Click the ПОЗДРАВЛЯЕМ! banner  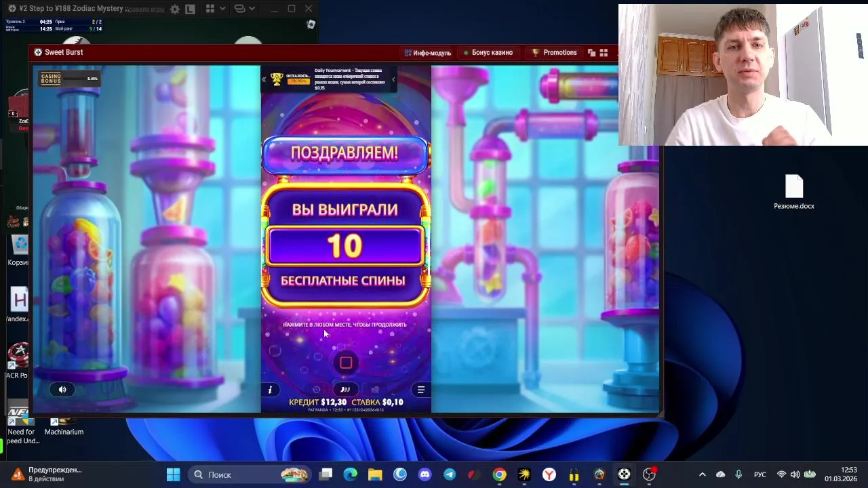(x=345, y=153)
